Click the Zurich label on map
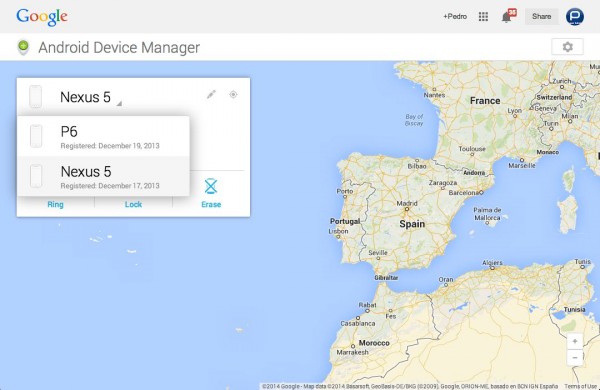The width and height of the screenshot is (600, 390). (562, 81)
